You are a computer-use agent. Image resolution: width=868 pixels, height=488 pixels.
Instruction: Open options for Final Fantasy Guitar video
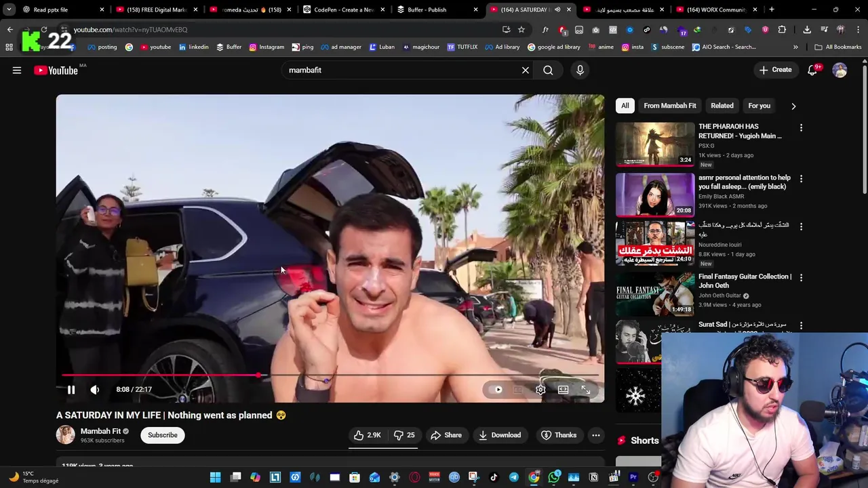(801, 278)
